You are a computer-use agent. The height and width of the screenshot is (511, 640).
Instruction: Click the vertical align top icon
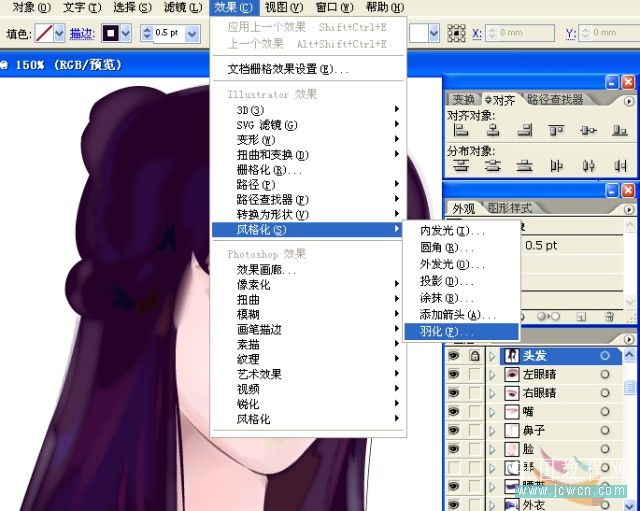(556, 130)
